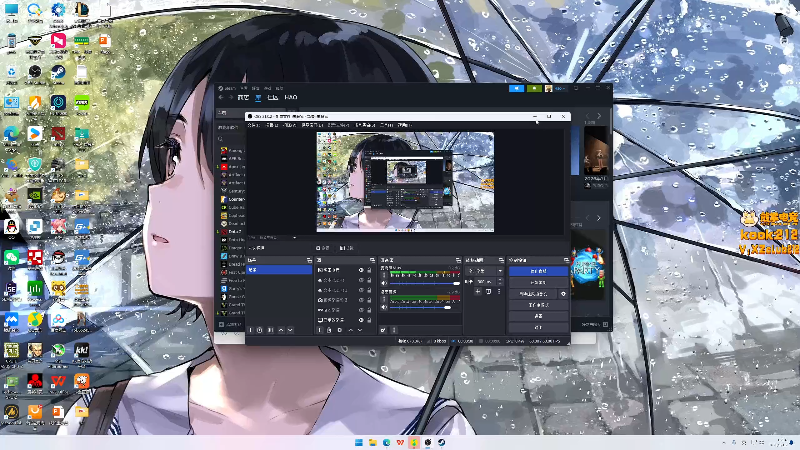The height and width of the screenshot is (450, 800).
Task: Toggle lock on the top source row
Action: (x=369, y=270)
